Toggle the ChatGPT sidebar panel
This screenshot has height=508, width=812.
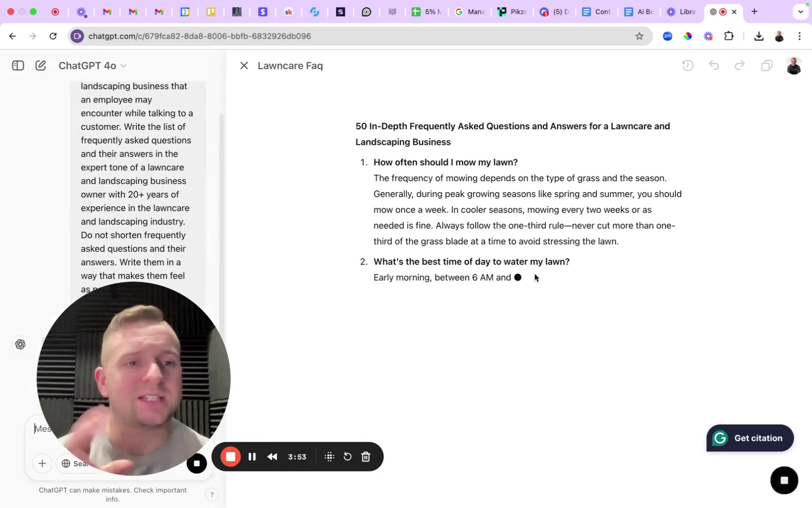18,65
